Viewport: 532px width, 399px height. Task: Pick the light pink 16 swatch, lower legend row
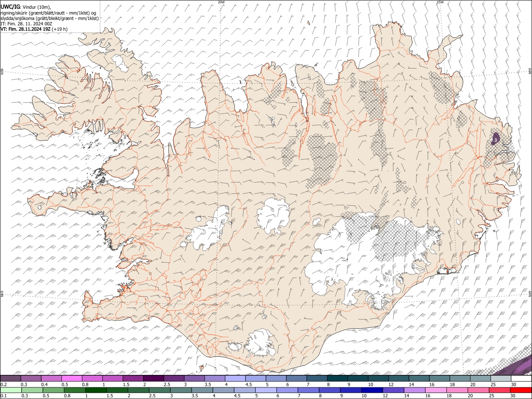[436, 390]
